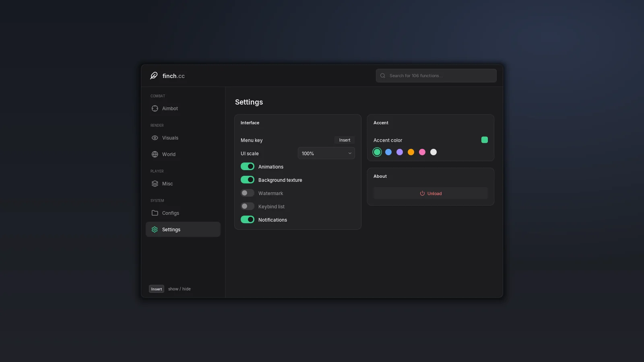This screenshot has width=644, height=362.
Task: Select the pink accent color swatch
Action: point(422,152)
